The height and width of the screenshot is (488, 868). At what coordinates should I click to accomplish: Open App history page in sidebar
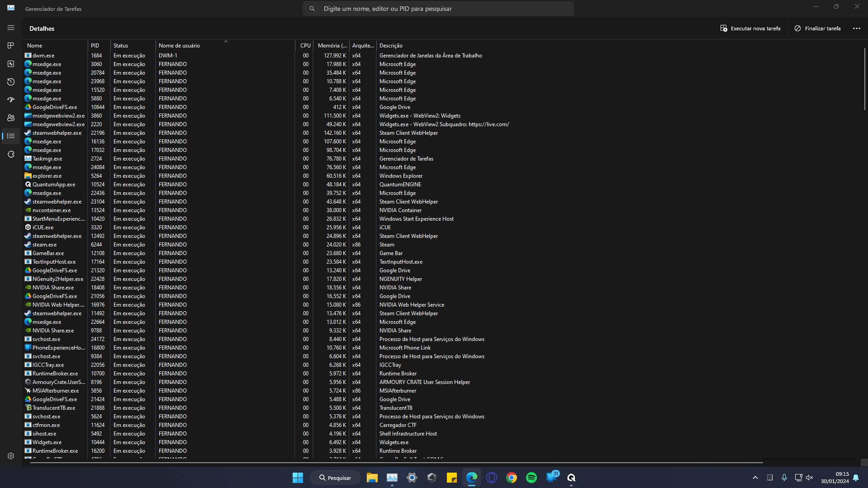coord(11,82)
